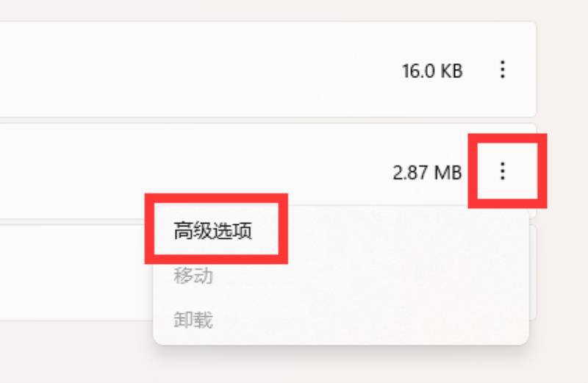
Task: Choose 高级选项 from the popup menu
Action: click(x=212, y=230)
